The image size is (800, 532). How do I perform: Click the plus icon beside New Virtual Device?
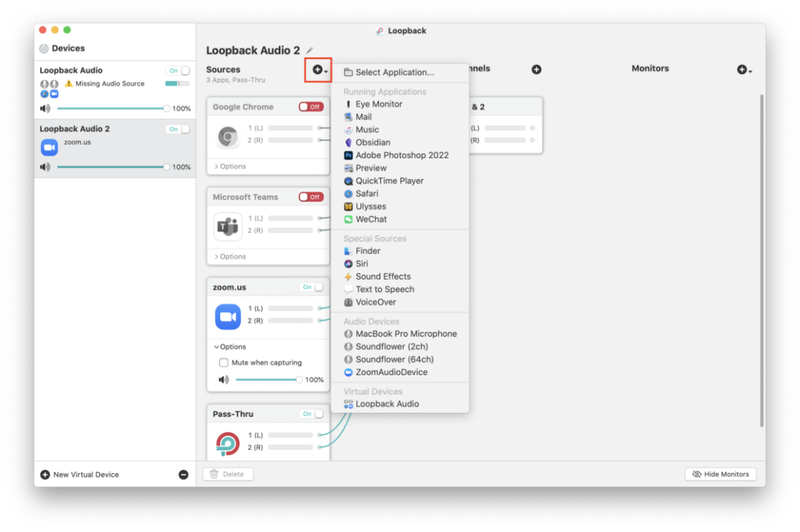(45, 474)
